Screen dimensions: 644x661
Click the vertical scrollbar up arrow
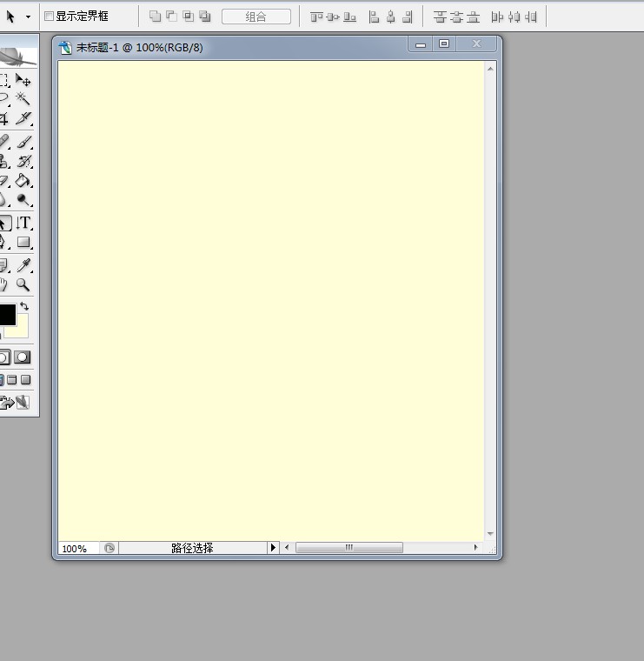[x=490, y=69]
